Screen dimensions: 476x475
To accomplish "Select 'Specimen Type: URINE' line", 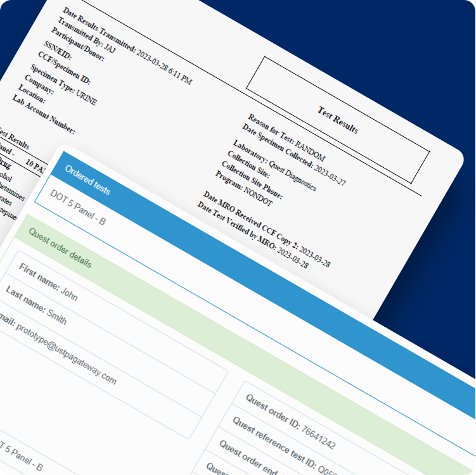I will coord(64,85).
